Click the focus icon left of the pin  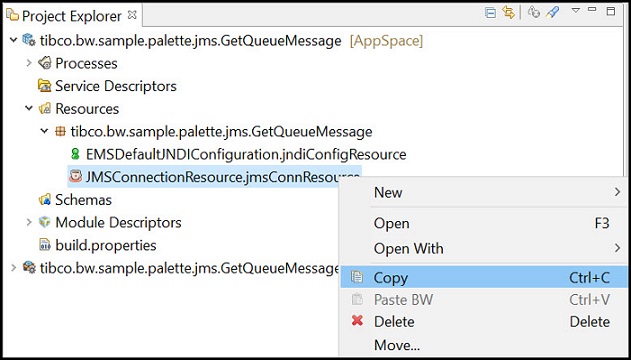[534, 12]
